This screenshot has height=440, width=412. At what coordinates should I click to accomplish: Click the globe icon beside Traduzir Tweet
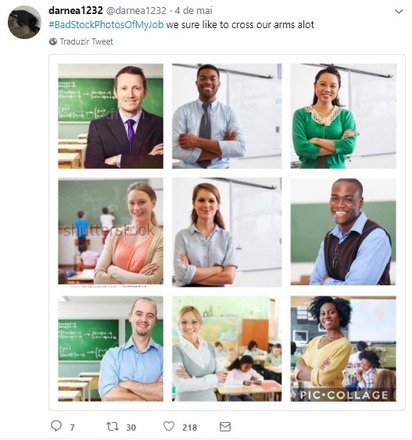[53, 41]
